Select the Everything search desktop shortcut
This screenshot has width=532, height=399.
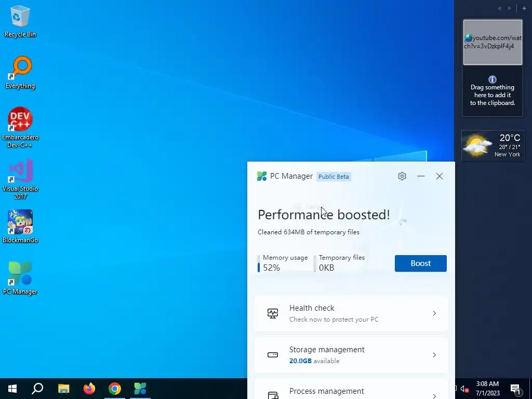pyautogui.click(x=20, y=73)
